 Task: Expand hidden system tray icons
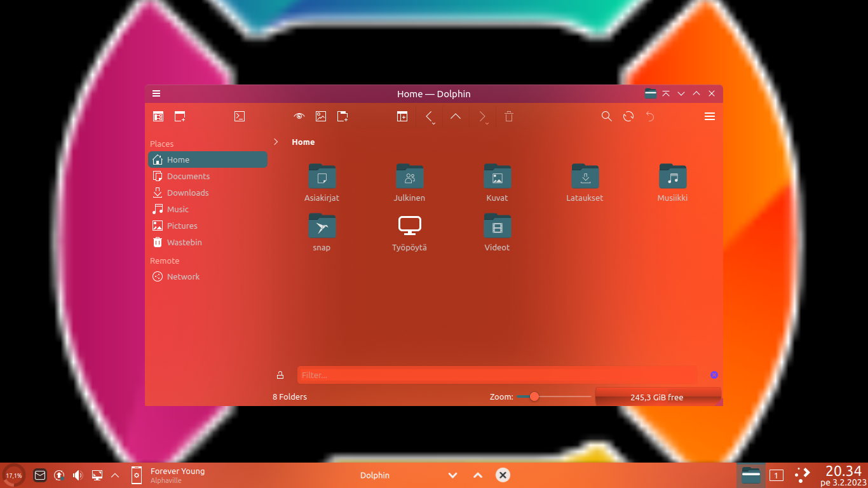pos(115,475)
